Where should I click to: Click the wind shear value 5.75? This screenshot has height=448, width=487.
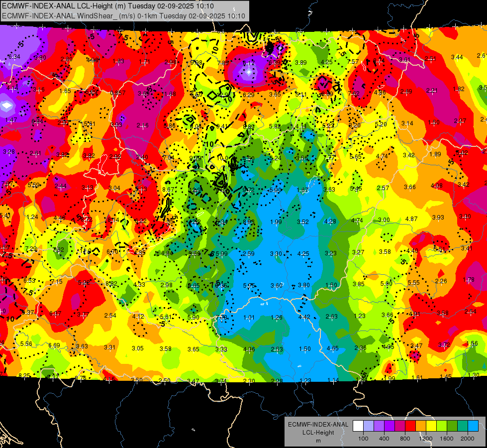point(249,285)
